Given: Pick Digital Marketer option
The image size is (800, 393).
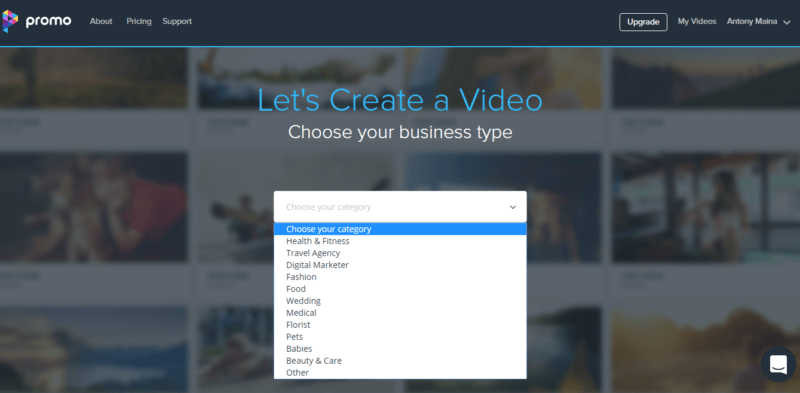Looking at the screenshot, I should tap(400, 265).
